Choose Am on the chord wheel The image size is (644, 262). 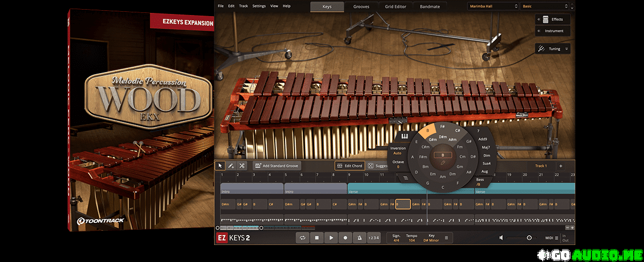(x=443, y=177)
